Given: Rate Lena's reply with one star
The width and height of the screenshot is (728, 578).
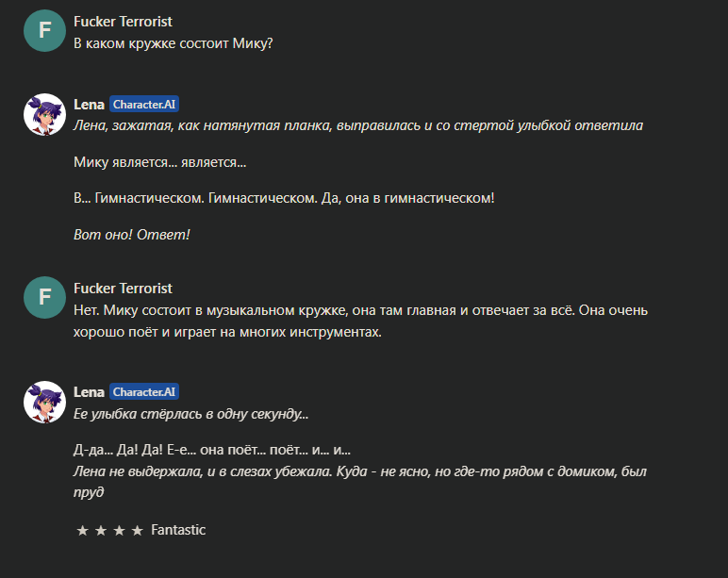Looking at the screenshot, I should coord(83,530).
